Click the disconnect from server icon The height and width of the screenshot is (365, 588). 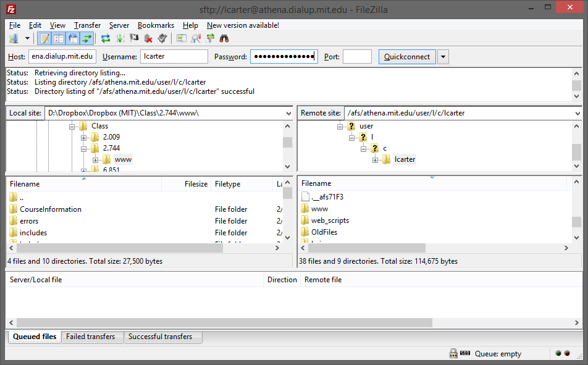pyautogui.click(x=148, y=38)
